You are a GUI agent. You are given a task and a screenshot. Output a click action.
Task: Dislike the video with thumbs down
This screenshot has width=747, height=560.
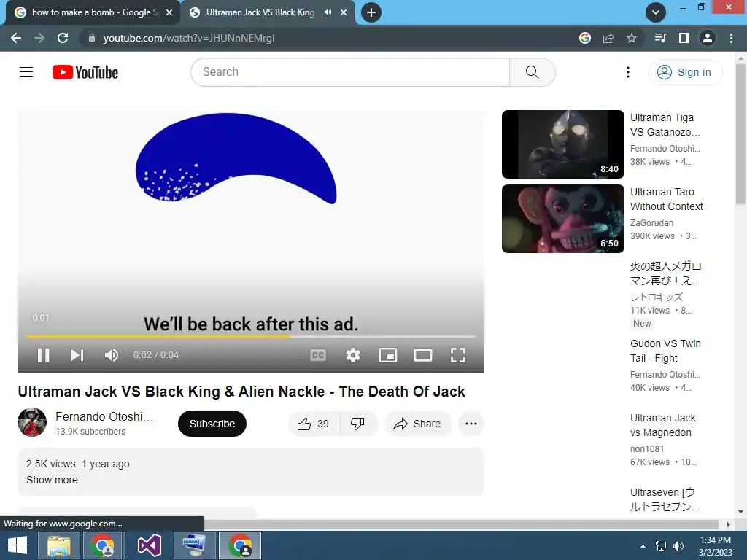357,424
